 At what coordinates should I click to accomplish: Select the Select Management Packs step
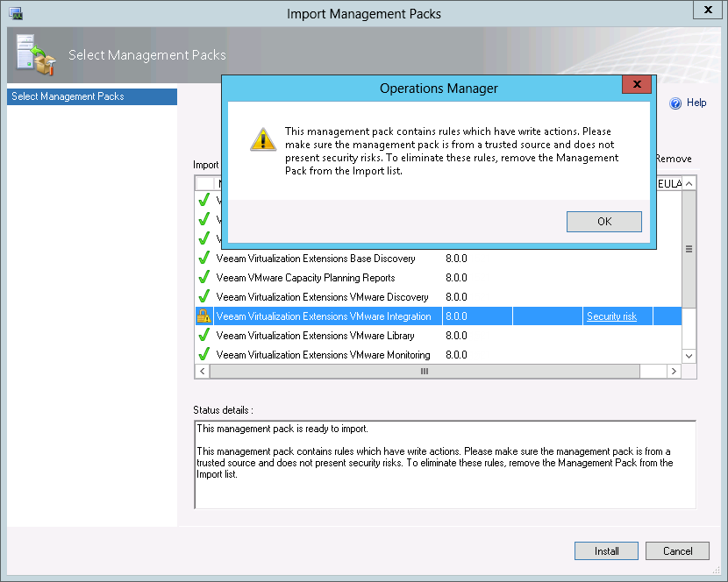[92, 96]
